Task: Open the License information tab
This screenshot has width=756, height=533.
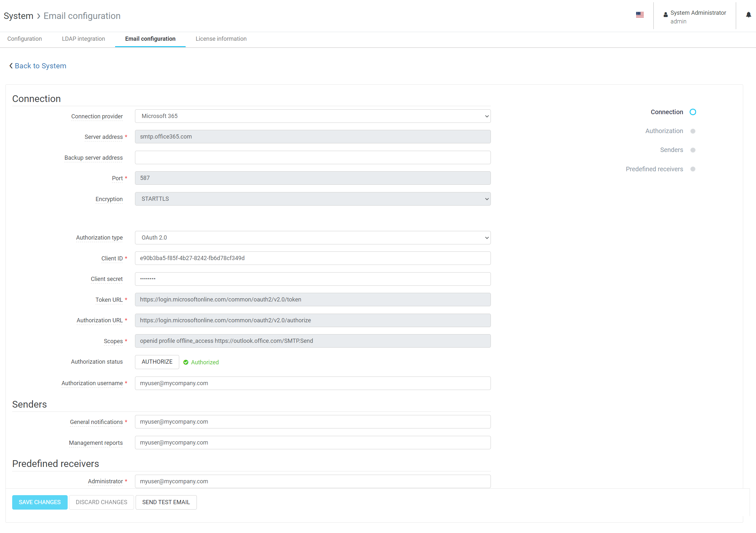Action: 221,39
